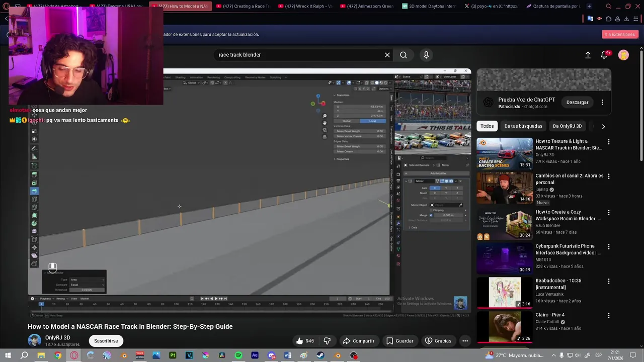Clear the YouTube search box with X
Image resolution: width=644 pixels, height=362 pixels.
point(387,55)
